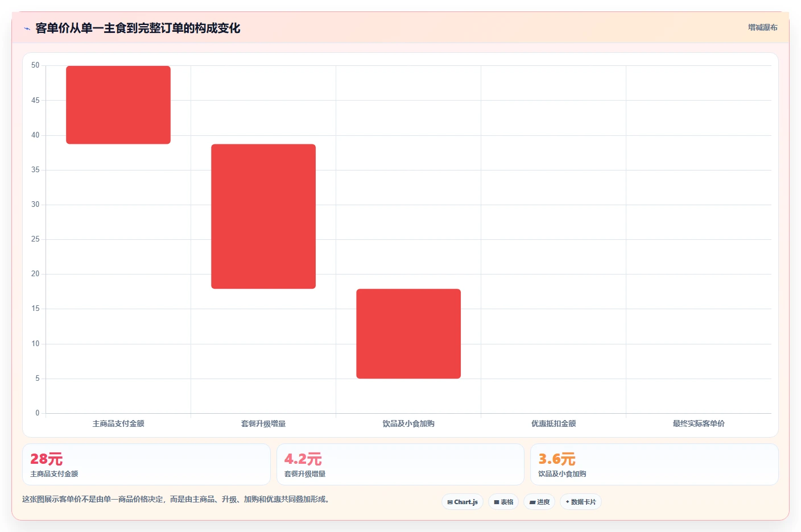801x532 pixels.
Task: Click the y-axis value 25
Action: tap(35, 239)
